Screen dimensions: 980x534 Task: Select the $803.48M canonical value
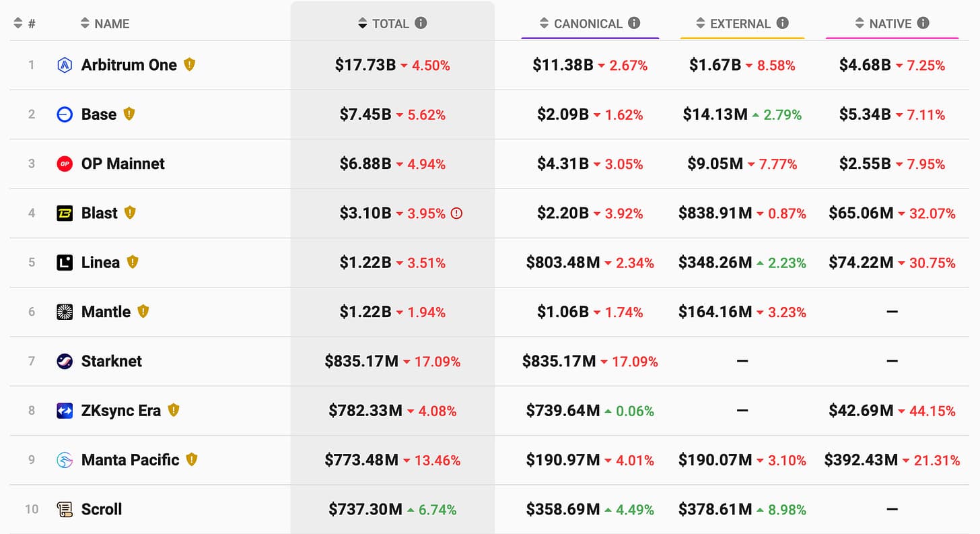[563, 263]
